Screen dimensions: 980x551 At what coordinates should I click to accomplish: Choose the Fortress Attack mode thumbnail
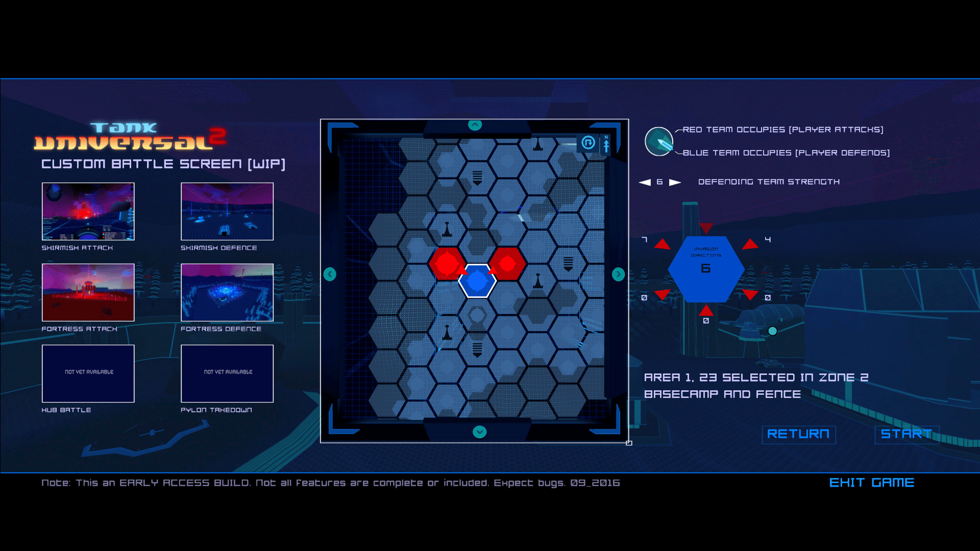[x=88, y=292]
